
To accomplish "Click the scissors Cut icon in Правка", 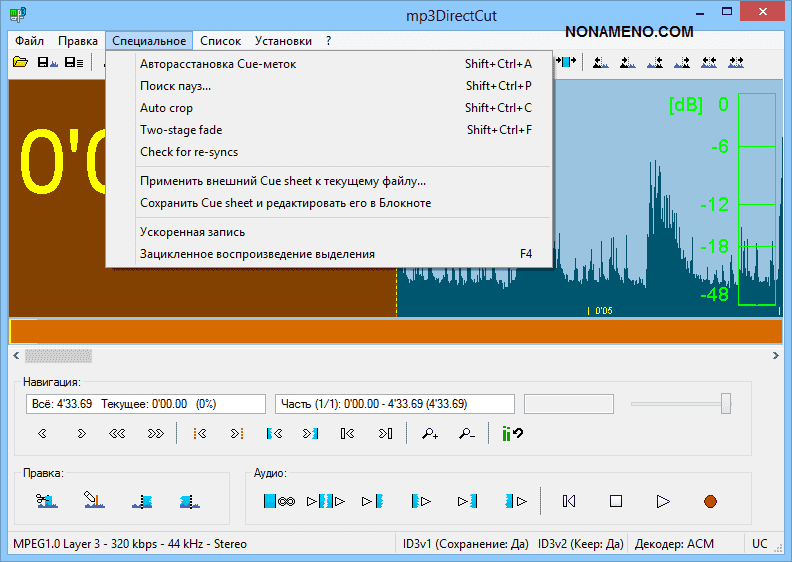I will tap(47, 499).
